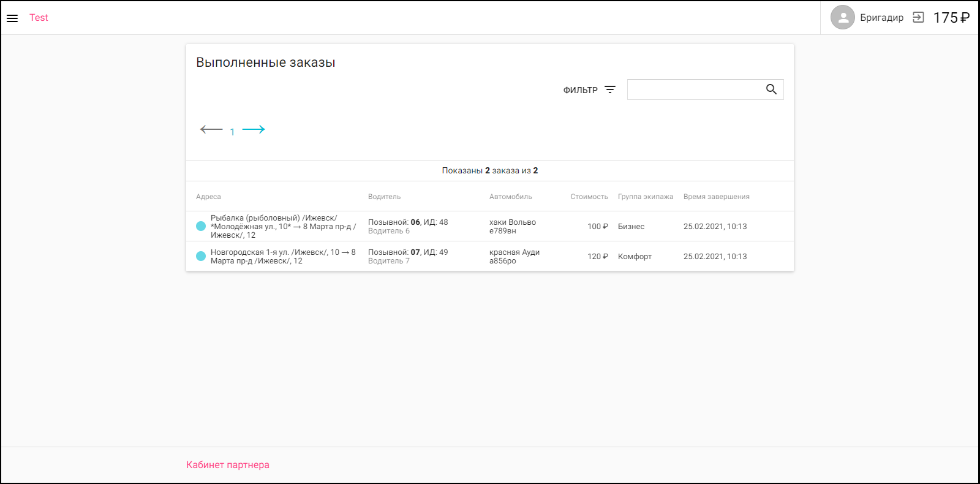Focus the orders search input field

tap(695, 89)
